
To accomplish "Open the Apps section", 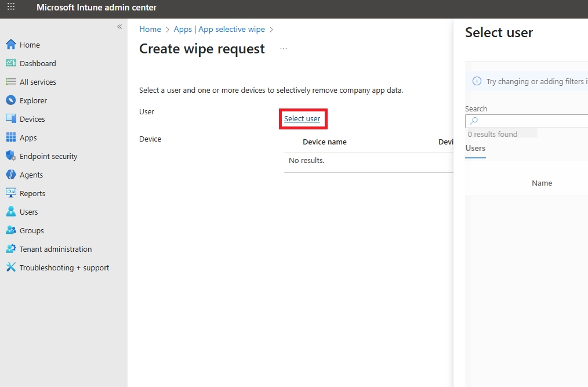I will [27, 138].
